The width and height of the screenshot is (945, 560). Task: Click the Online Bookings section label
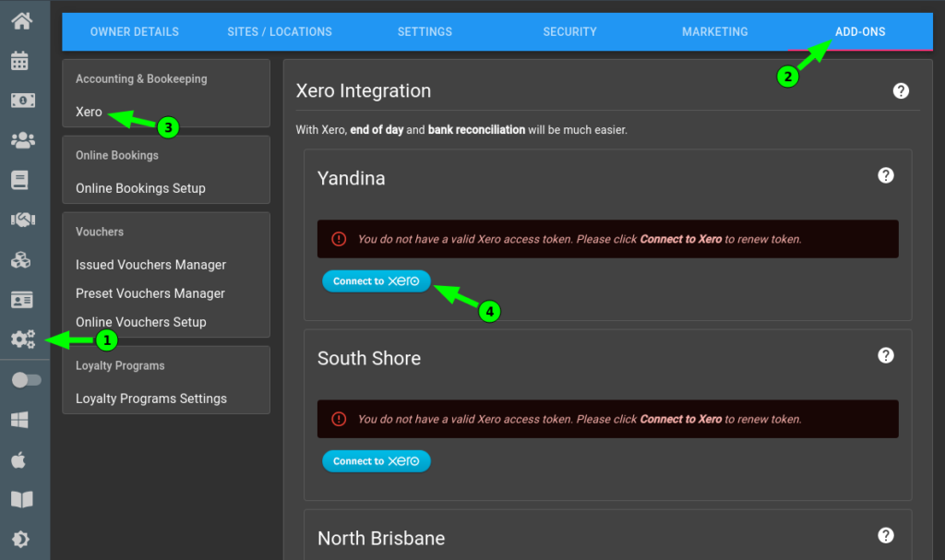point(117,156)
